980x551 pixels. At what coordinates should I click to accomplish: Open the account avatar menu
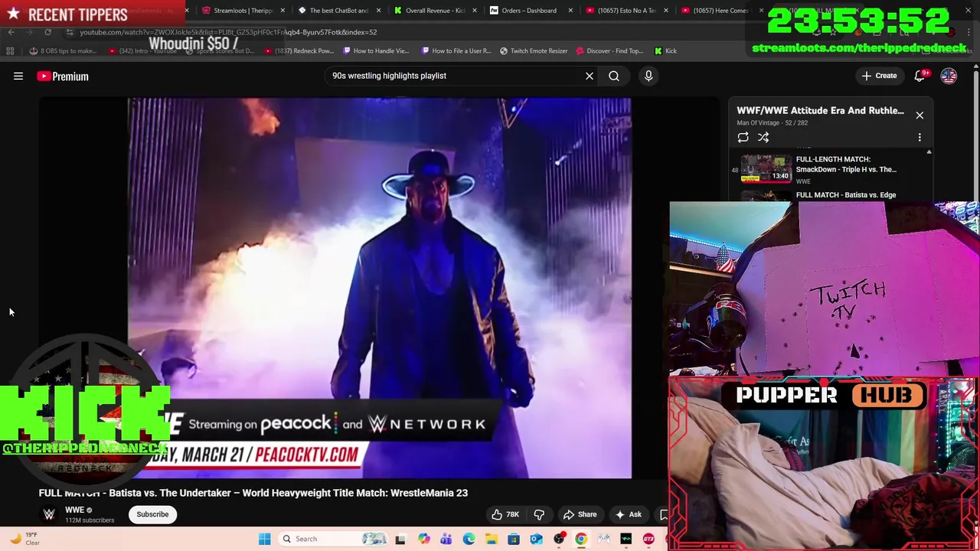click(x=949, y=76)
